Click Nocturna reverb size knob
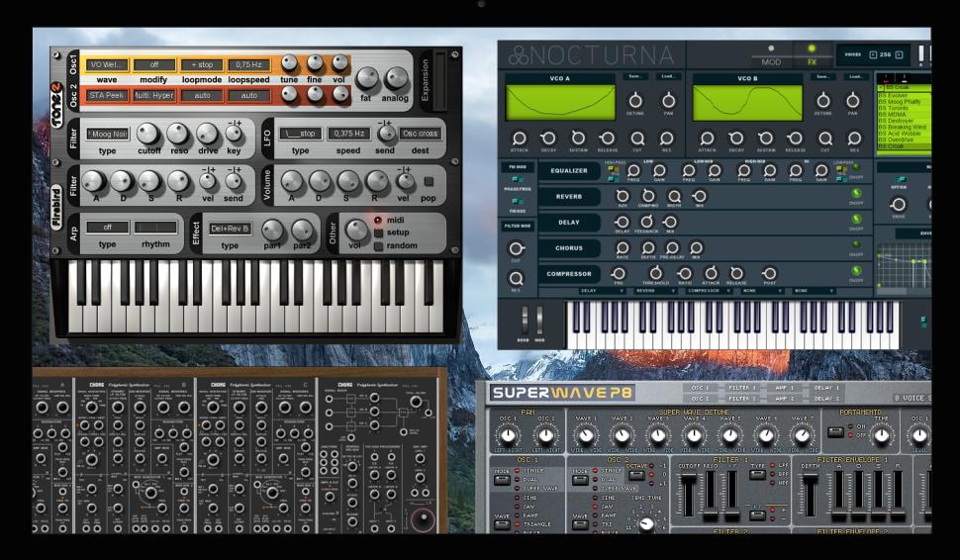This screenshot has width=960, height=560. click(623, 196)
